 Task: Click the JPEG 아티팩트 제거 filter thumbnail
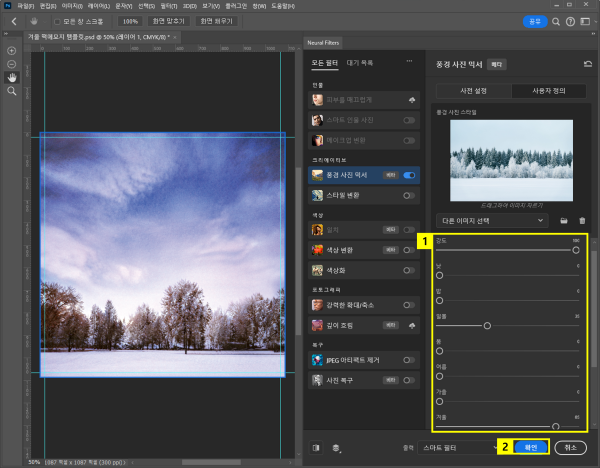pos(317,360)
